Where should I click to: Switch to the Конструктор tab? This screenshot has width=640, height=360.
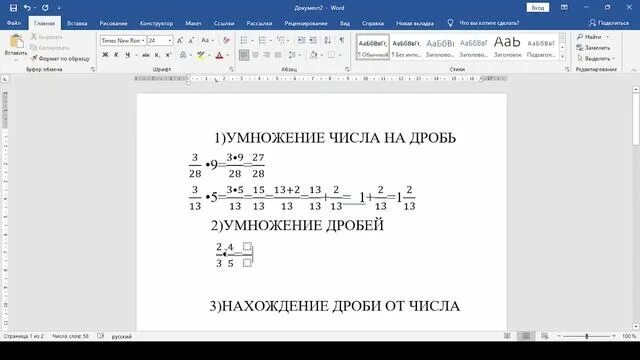click(x=156, y=23)
